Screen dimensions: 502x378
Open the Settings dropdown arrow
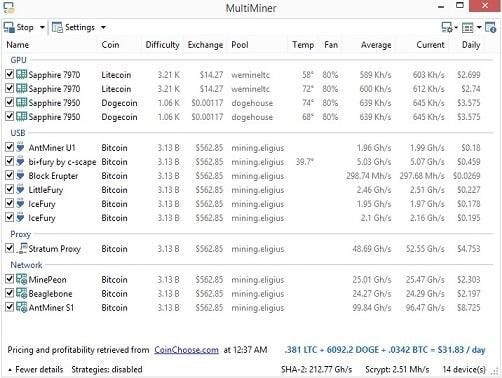click(x=103, y=27)
